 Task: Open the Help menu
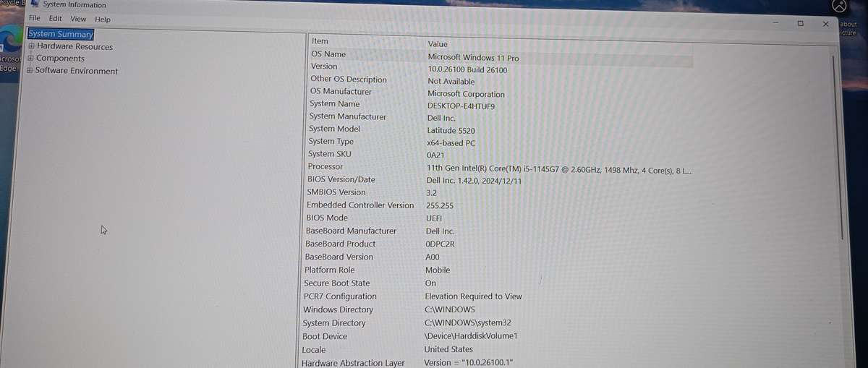tap(103, 20)
